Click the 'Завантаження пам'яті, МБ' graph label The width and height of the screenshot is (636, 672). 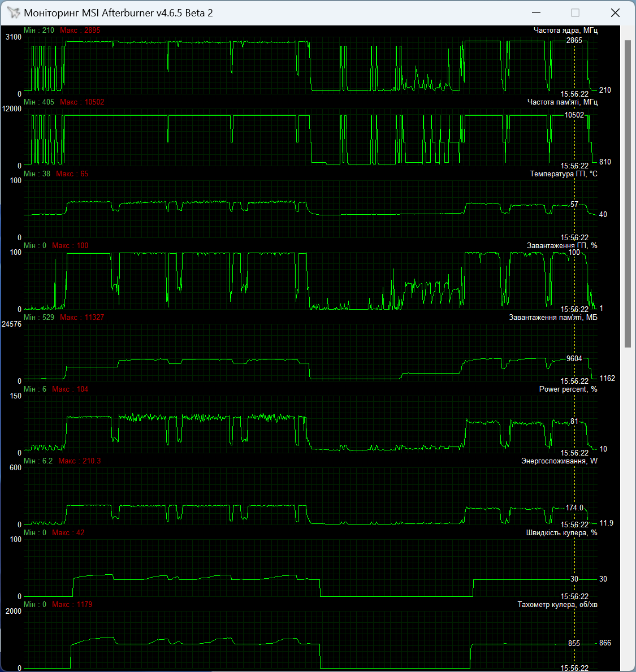pos(553,318)
